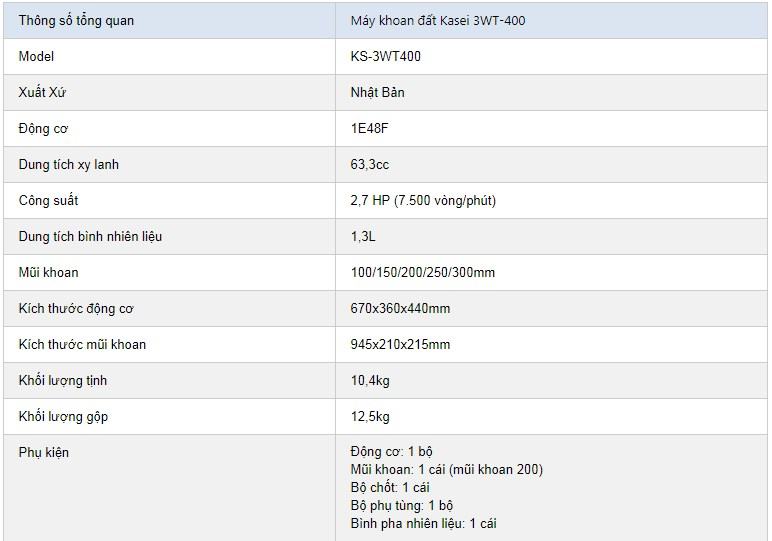Image resolution: width=772 pixels, height=541 pixels.
Task: Click the 'Xuất Xứ' label cell
Action: point(43,92)
